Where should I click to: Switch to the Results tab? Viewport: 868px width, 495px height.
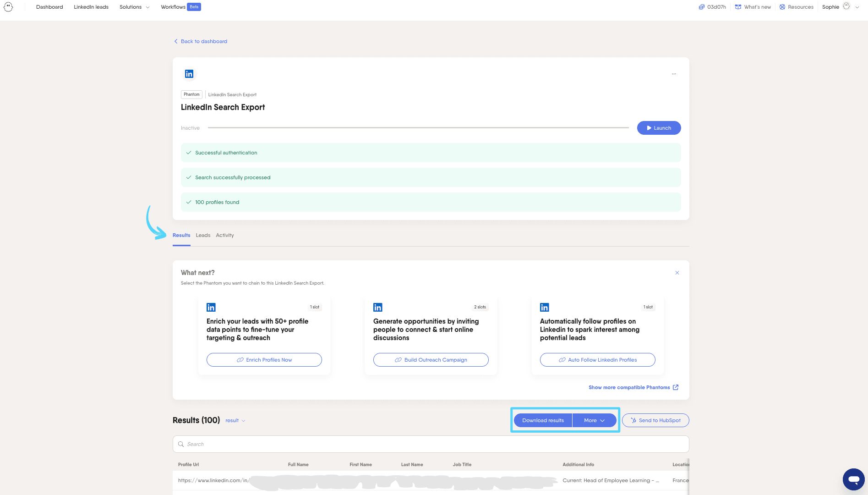tap(181, 235)
